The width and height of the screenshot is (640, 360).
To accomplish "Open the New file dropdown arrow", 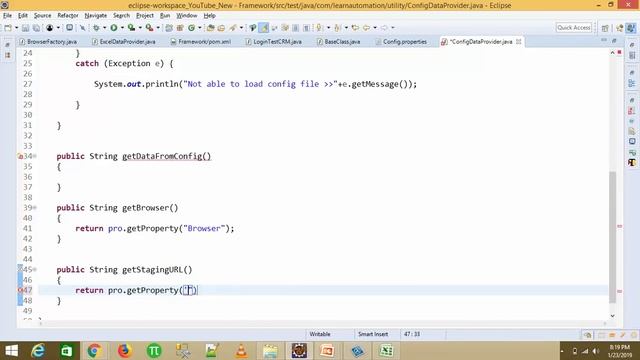I will pyautogui.click(x=16, y=28).
